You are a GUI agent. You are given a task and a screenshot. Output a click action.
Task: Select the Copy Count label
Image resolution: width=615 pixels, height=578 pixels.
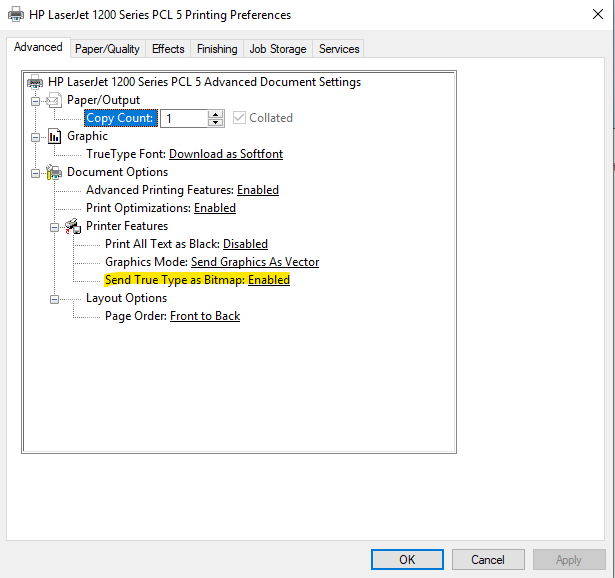pyautogui.click(x=121, y=118)
